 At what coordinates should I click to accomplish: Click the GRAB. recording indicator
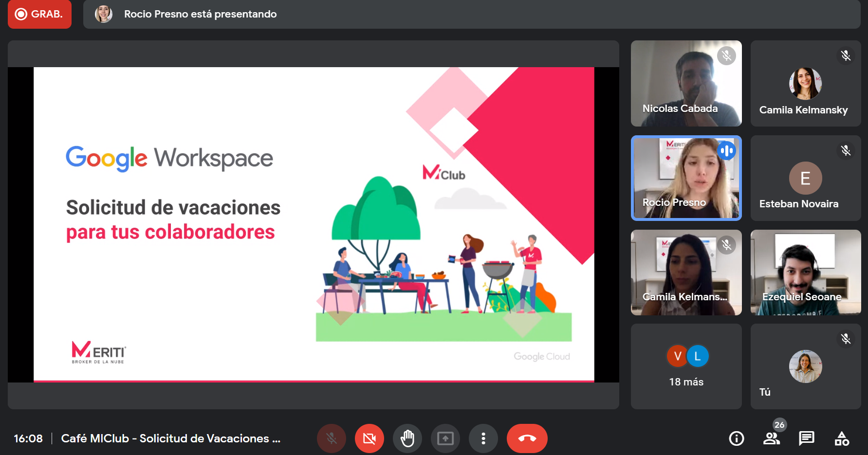tap(39, 14)
